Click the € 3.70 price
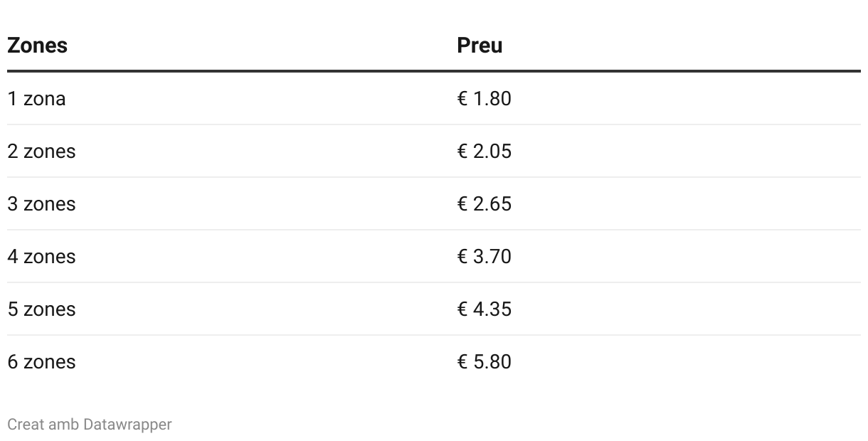Image resolution: width=868 pixels, height=441 pixels. point(484,257)
